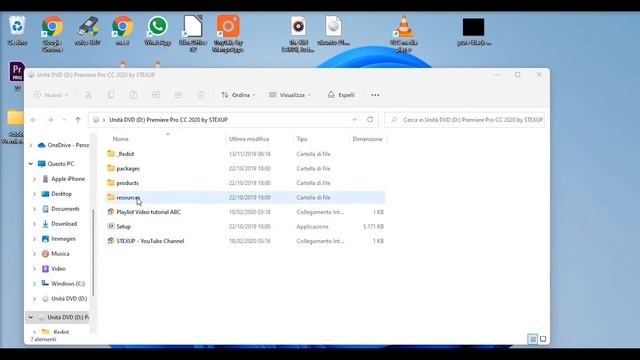Click the Share icon in Explorer toolbar
This screenshot has width=640, height=360.
click(x=178, y=95)
